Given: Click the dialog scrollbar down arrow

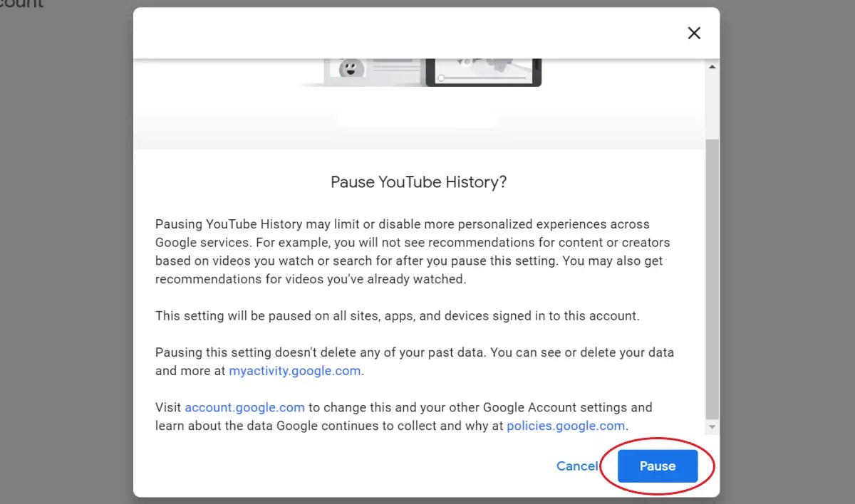Looking at the screenshot, I should click(x=712, y=427).
